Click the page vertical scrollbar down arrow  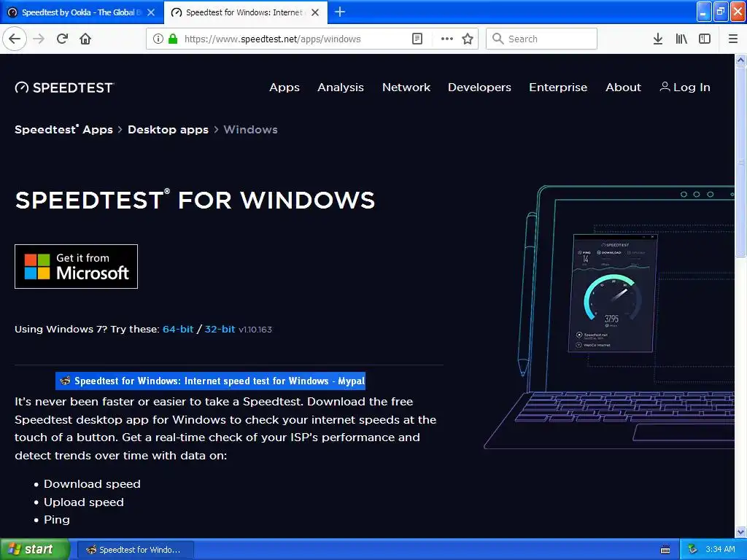(740, 532)
